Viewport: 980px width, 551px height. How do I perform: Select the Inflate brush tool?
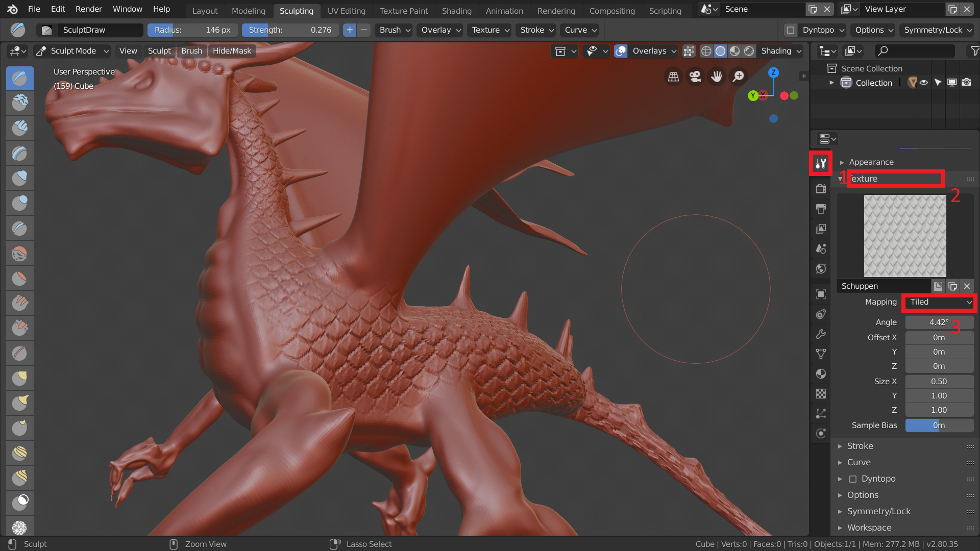click(x=20, y=178)
